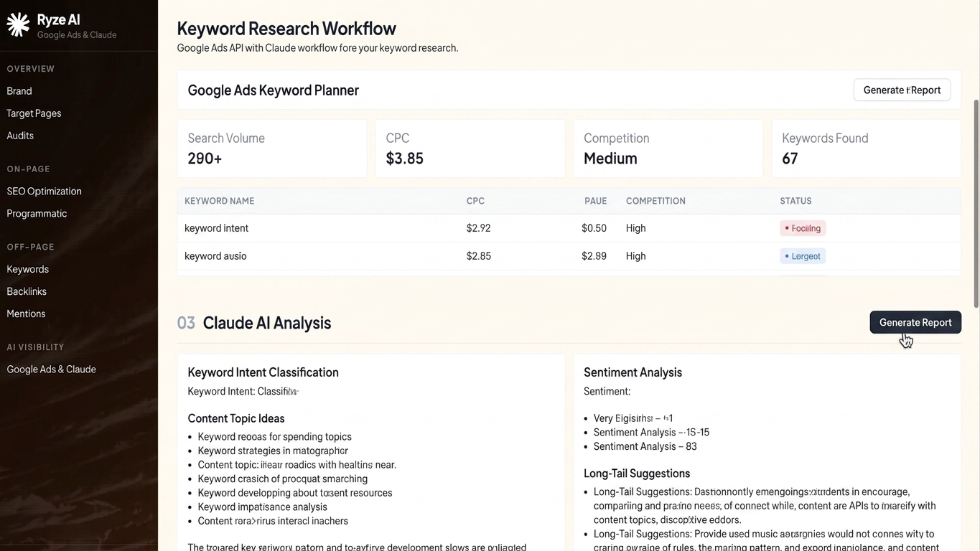Click the Search Volume stat card
Screen dimensions: 980x551
(x=272, y=149)
